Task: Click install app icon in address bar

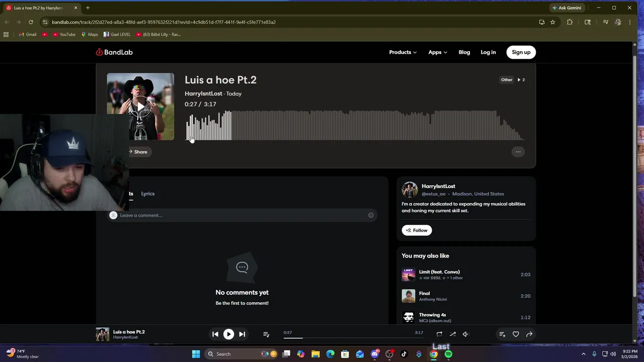Action: 541,22
